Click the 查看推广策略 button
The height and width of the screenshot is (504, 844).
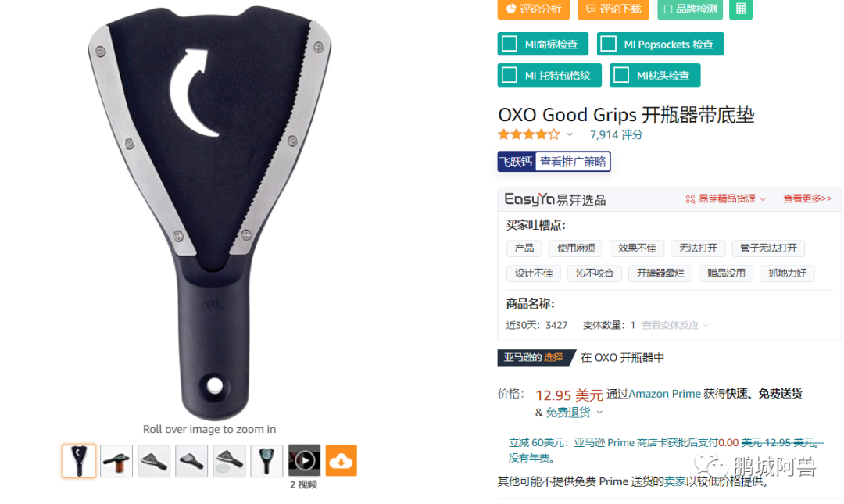click(x=573, y=162)
